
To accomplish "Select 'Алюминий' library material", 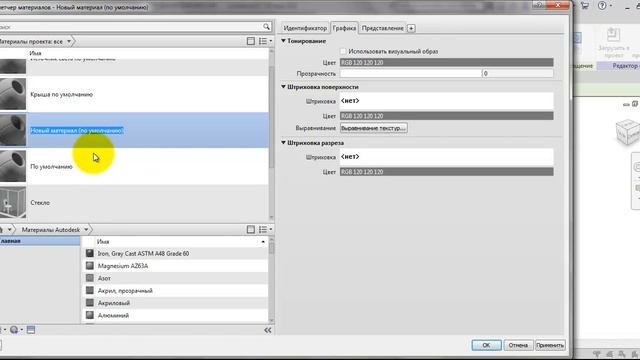I will tap(176, 315).
